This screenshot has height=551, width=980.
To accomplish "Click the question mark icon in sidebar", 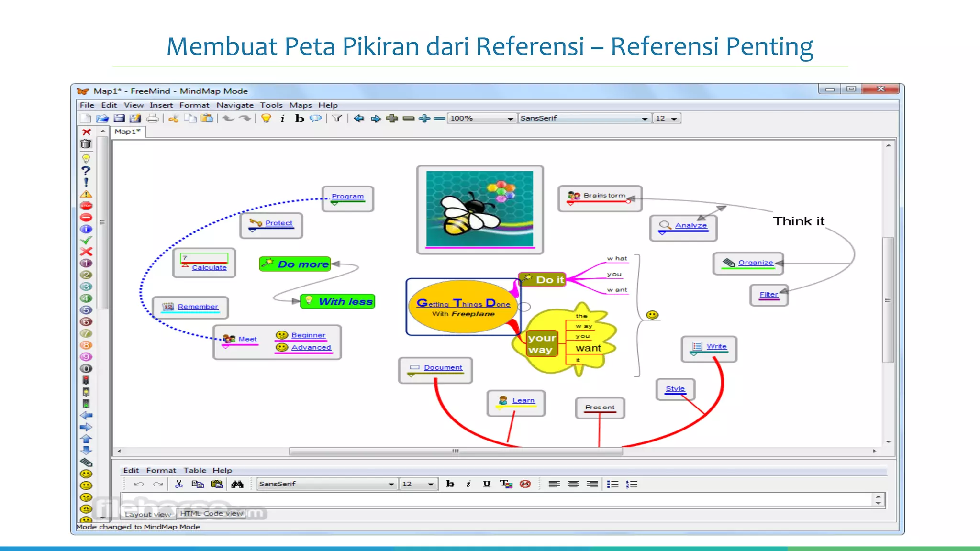I will [x=86, y=170].
